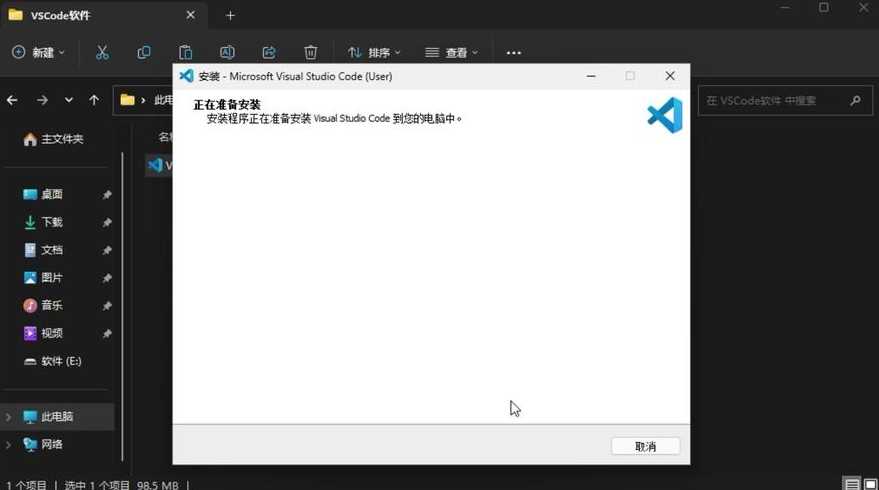The image size is (879, 490).
Task: Click the Rename icon in Explorer toolbar
Action: [227, 53]
